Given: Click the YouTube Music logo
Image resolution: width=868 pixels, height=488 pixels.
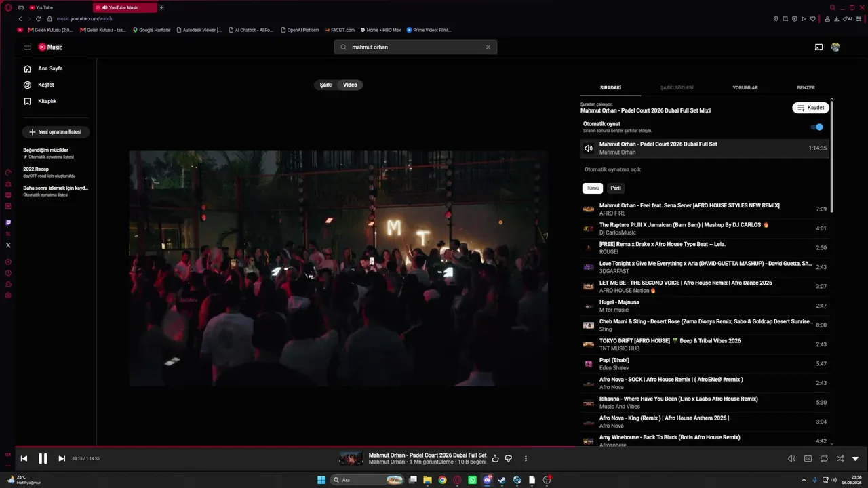Looking at the screenshot, I should pyautogui.click(x=50, y=47).
